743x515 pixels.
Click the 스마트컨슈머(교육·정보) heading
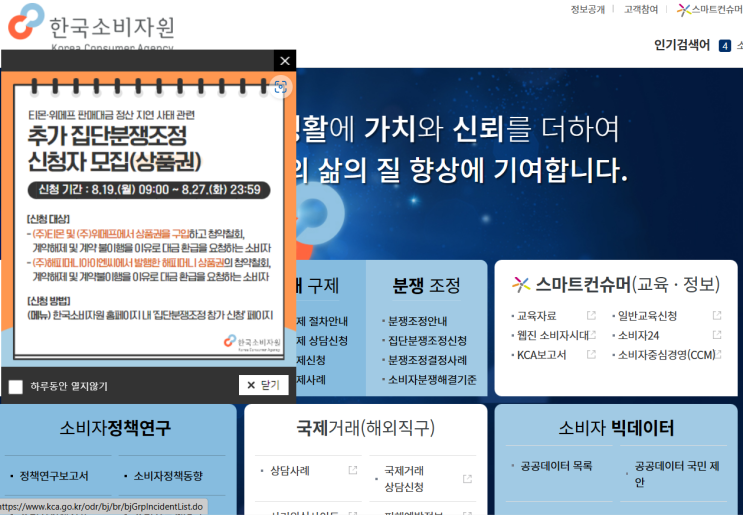click(627, 284)
